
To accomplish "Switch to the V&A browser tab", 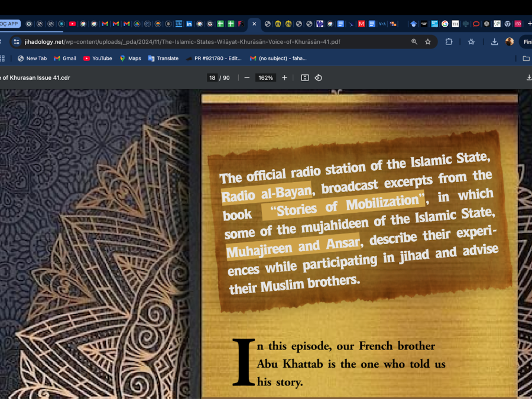I will [382, 24].
